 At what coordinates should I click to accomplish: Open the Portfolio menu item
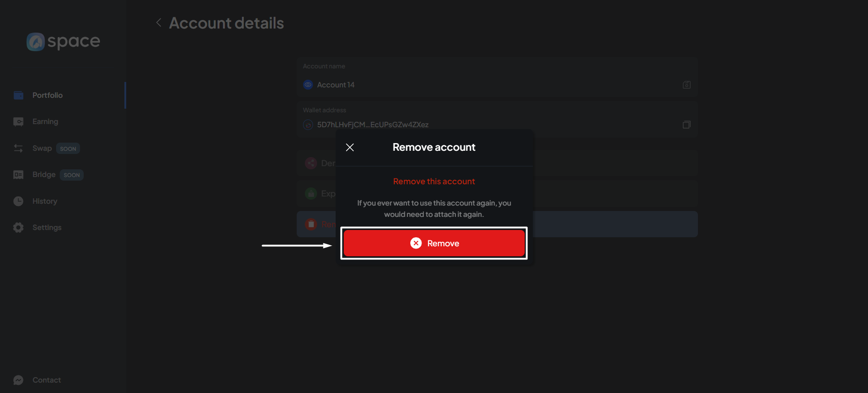(x=47, y=95)
